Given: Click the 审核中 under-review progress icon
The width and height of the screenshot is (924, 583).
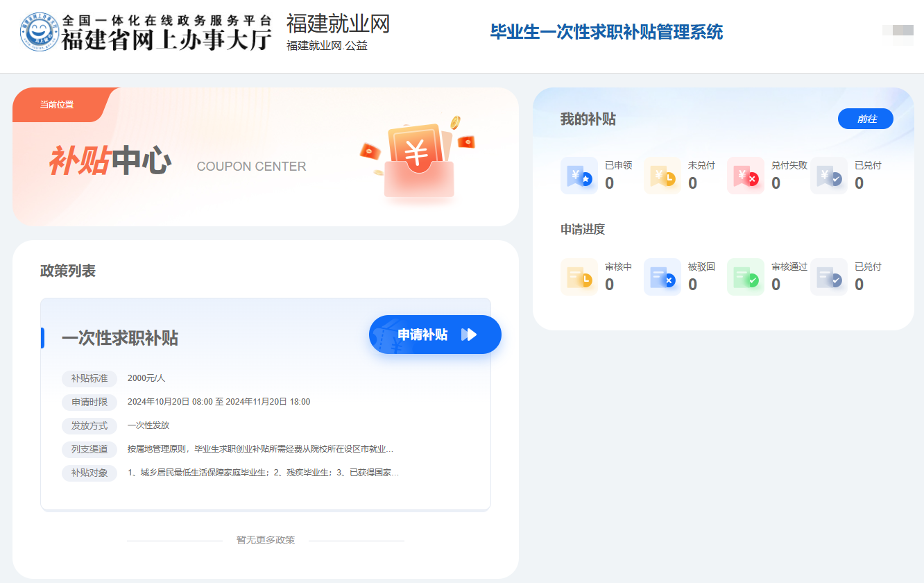Looking at the screenshot, I should click(x=579, y=277).
